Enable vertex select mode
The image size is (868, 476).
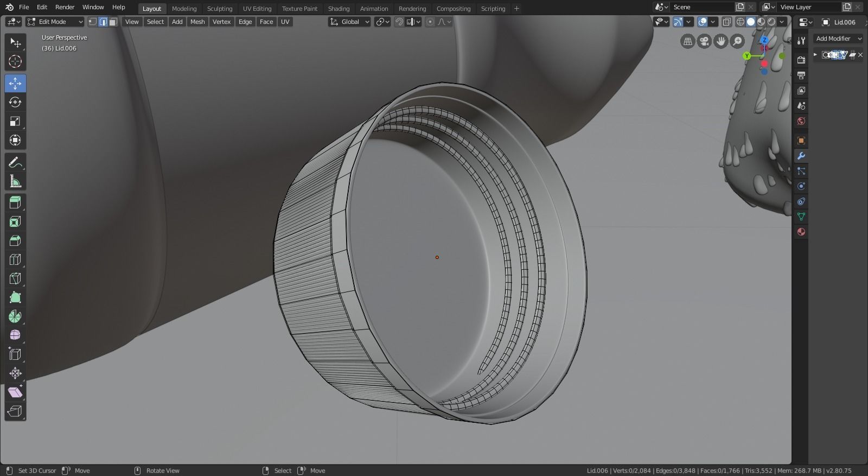click(x=93, y=22)
